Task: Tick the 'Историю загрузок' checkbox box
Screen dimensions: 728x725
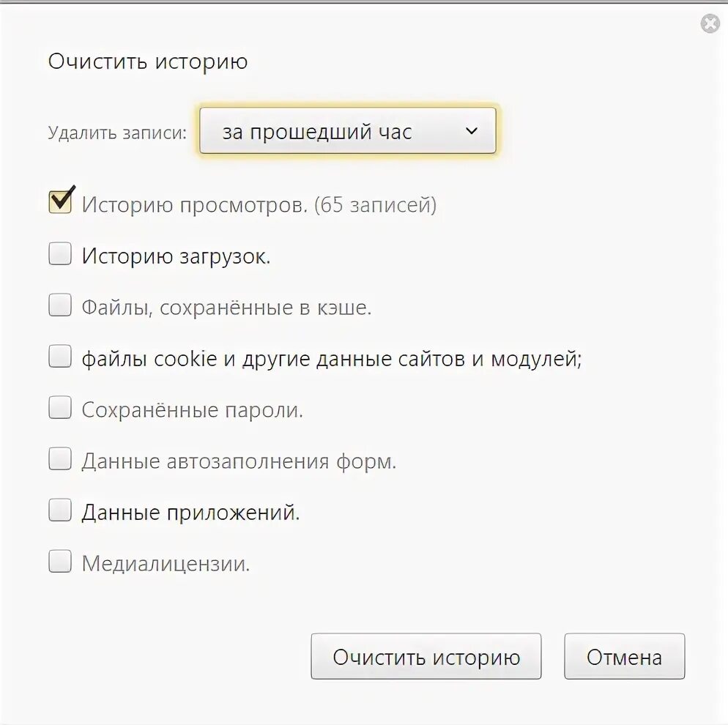Action: pyautogui.click(x=60, y=254)
